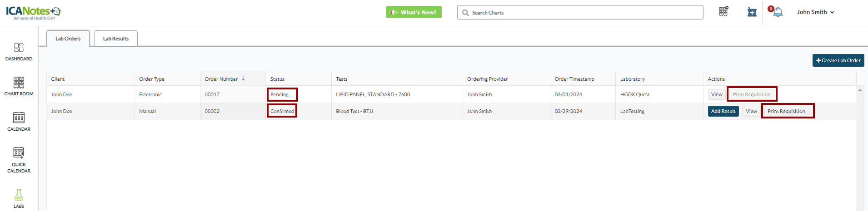Click the notifications bell icon

(x=778, y=12)
